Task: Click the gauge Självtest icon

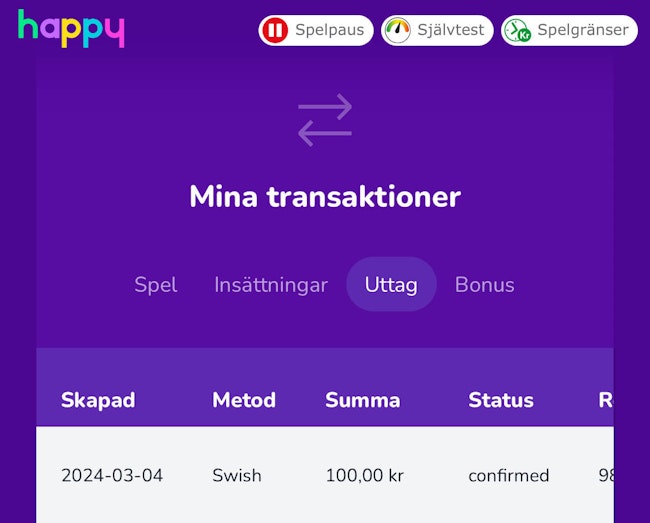Action: click(398, 30)
